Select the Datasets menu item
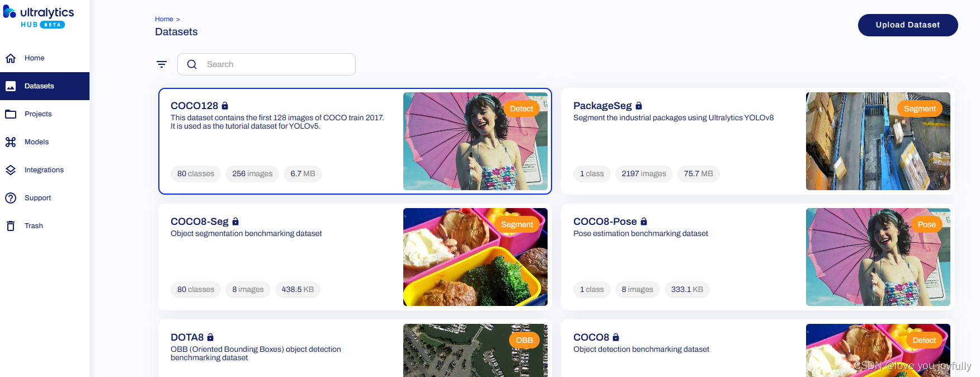Image resolution: width=980 pixels, height=377 pixels. [x=45, y=86]
